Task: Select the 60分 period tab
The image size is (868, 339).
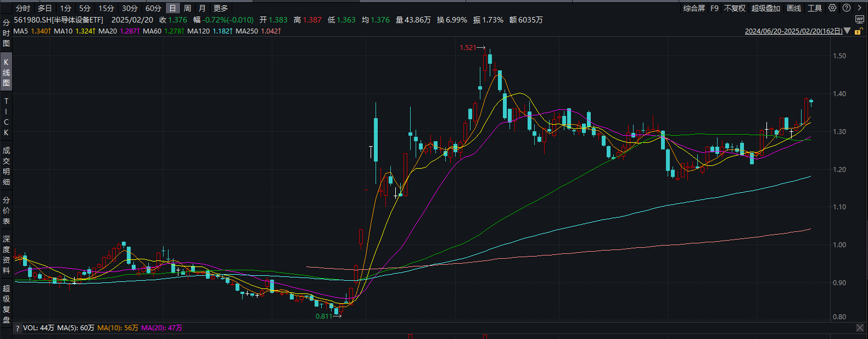Action: pyautogui.click(x=153, y=8)
